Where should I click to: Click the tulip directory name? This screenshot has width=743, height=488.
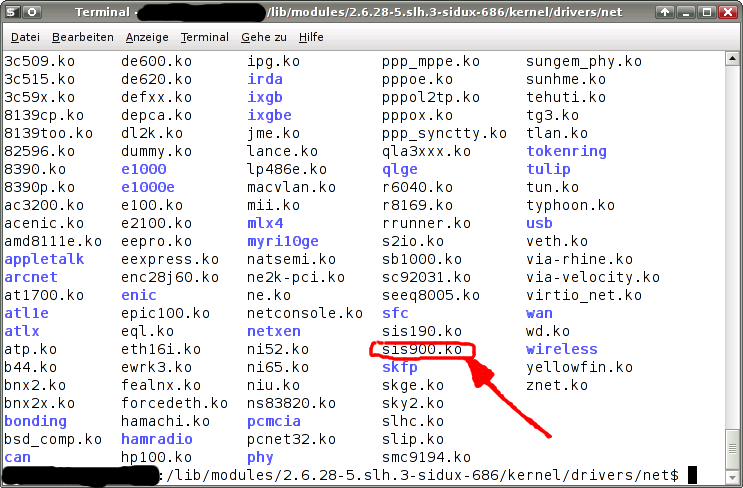click(548, 169)
